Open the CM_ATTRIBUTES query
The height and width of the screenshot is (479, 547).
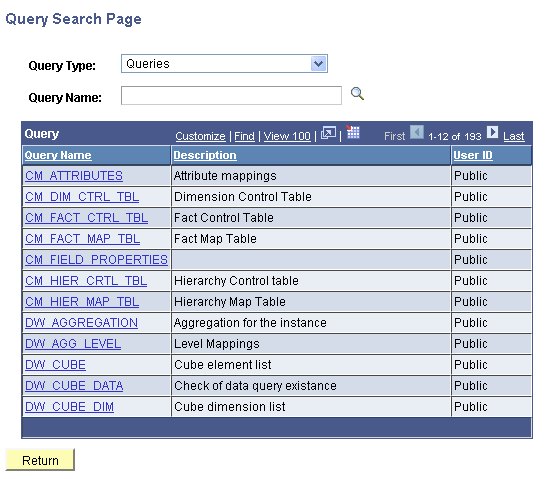pos(74,176)
